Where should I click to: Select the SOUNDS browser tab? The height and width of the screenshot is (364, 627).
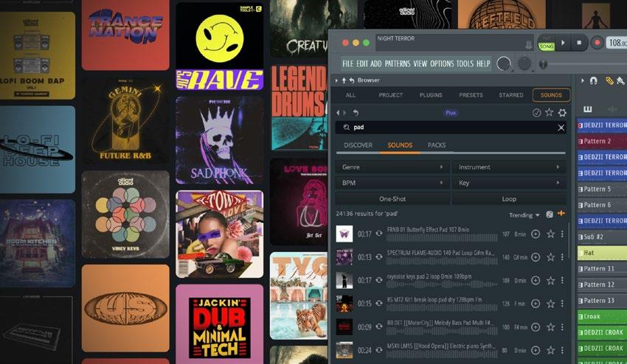coord(551,95)
